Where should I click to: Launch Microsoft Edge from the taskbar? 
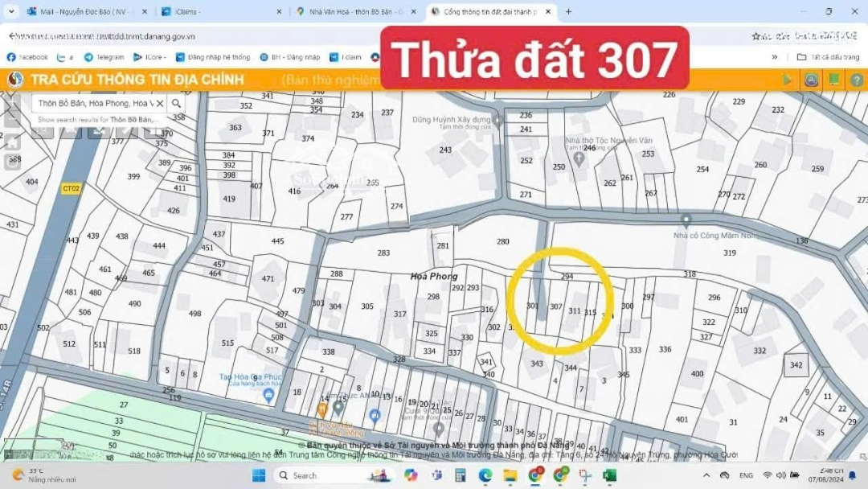[484, 476]
